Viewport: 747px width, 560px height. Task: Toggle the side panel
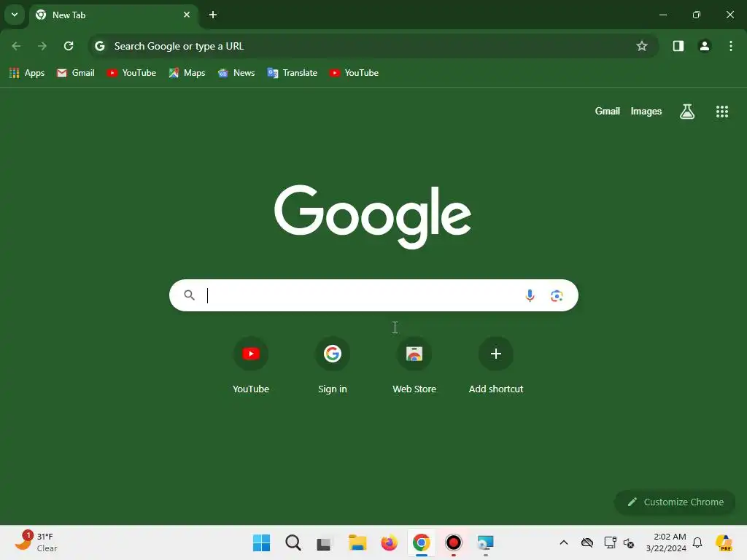(x=678, y=46)
